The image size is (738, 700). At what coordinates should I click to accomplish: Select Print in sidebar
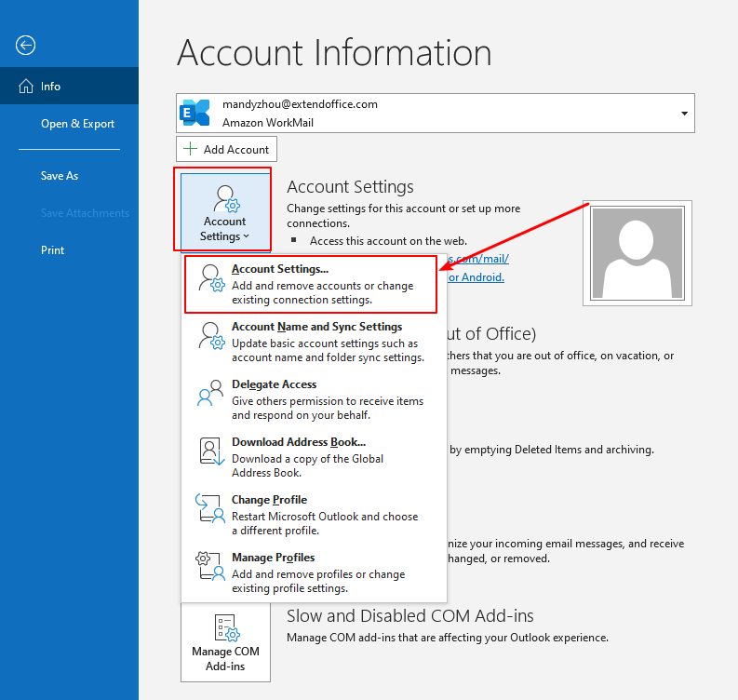click(69, 250)
